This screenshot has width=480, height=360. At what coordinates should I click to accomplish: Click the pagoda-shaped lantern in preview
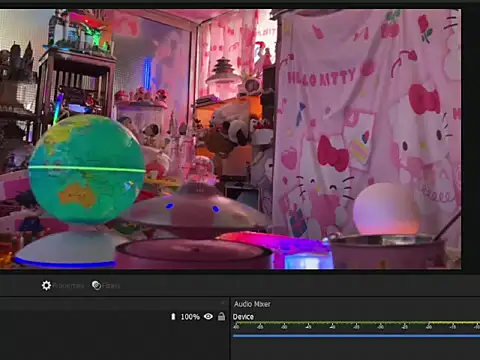point(223,76)
